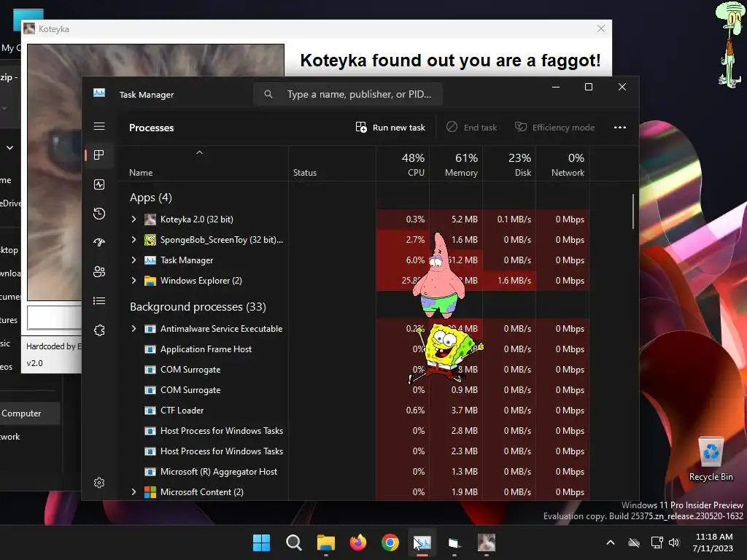Click the three-dot more options button
Screen dimensions: 747x560
[x=620, y=127]
